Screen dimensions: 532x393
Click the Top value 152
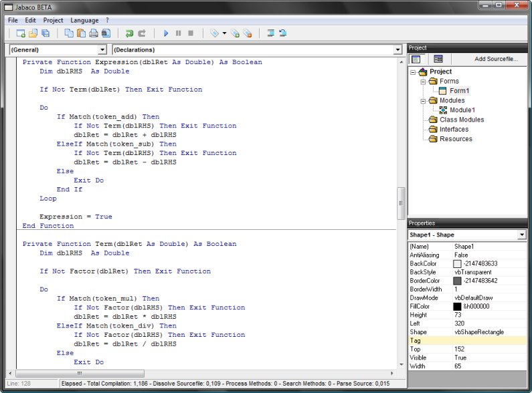459,350
